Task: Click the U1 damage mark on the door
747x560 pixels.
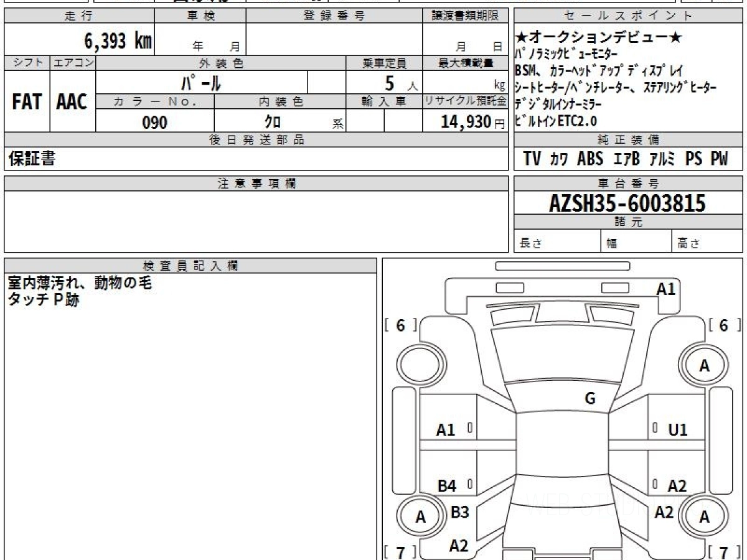Action: [677, 430]
